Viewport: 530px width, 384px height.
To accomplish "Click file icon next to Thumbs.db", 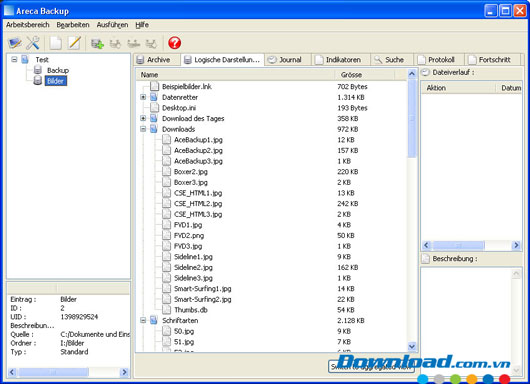I will pyautogui.click(x=166, y=310).
